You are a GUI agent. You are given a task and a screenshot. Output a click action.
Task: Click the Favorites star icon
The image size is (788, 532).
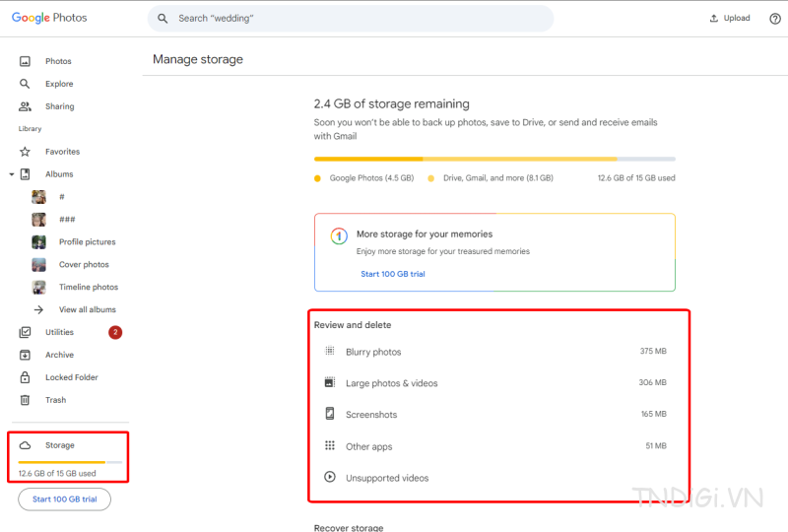[x=25, y=152]
